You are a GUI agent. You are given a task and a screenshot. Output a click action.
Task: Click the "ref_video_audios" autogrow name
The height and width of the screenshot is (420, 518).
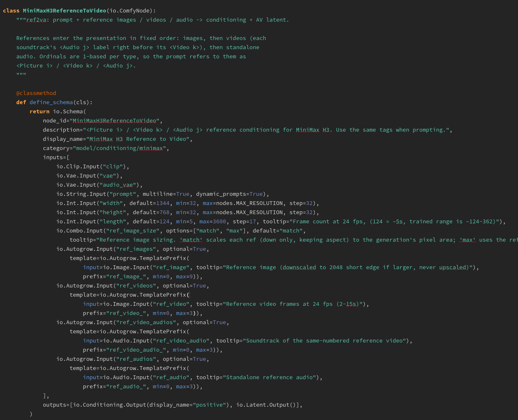(x=146, y=322)
